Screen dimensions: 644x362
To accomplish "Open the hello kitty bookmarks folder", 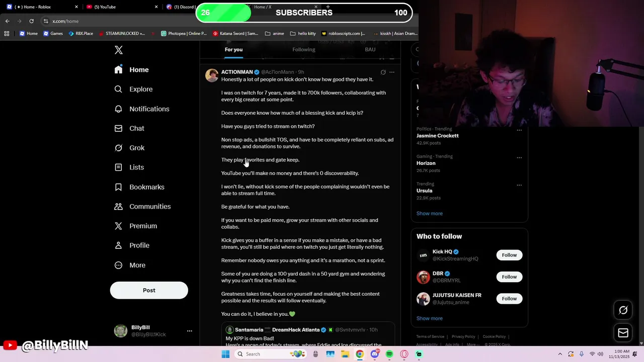I will point(303,34).
